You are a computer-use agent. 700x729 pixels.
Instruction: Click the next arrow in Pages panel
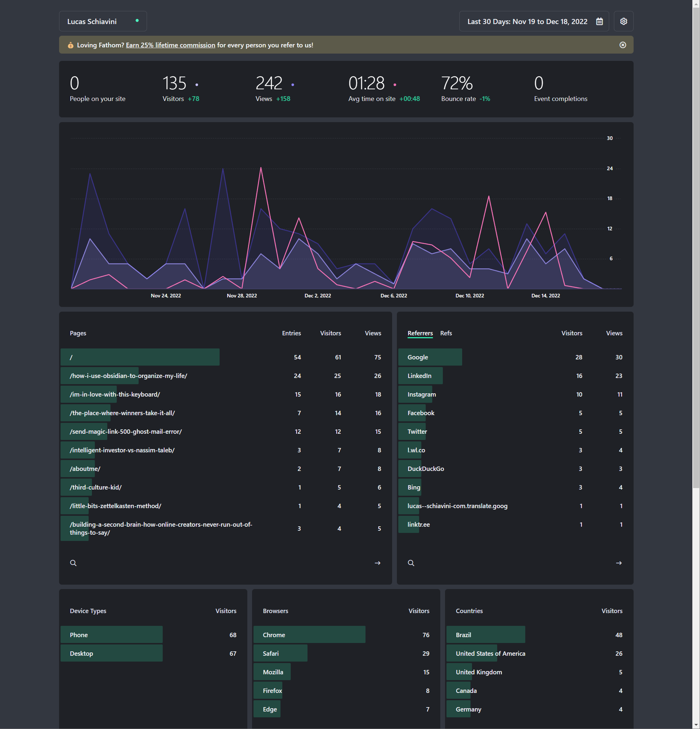[x=377, y=563]
